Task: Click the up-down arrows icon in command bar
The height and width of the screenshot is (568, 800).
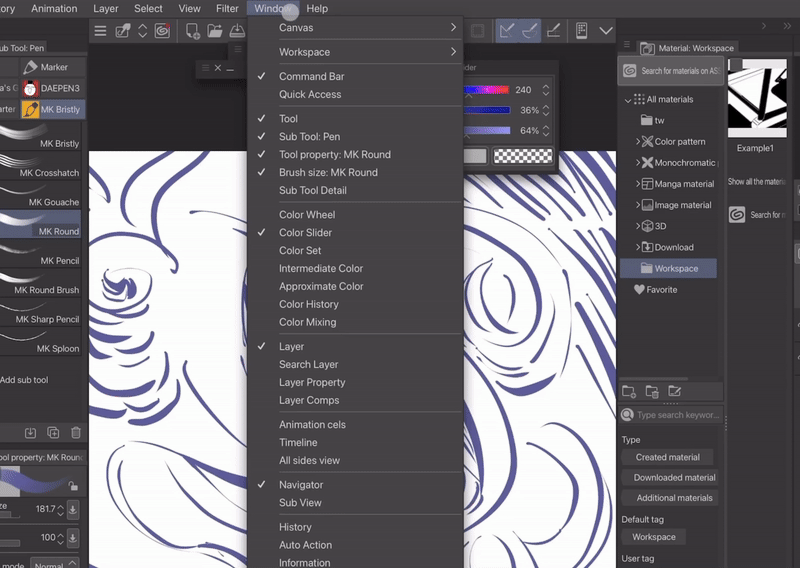Action: [142, 31]
